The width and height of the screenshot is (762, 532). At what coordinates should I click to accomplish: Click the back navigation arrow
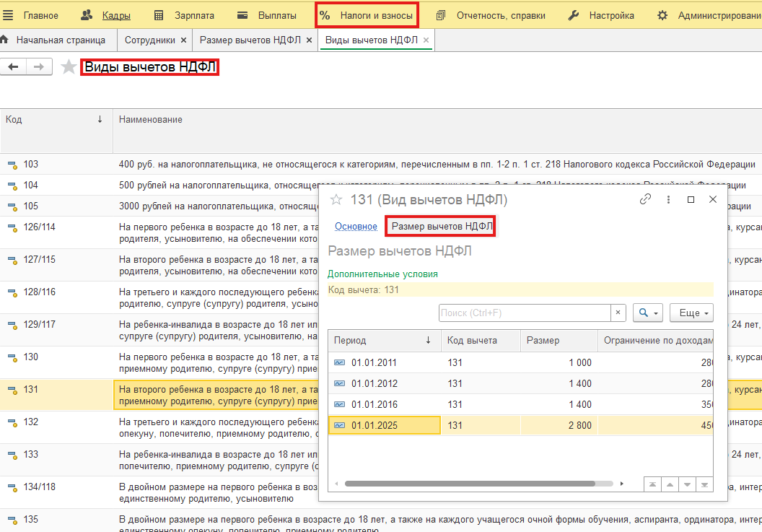pos(13,66)
